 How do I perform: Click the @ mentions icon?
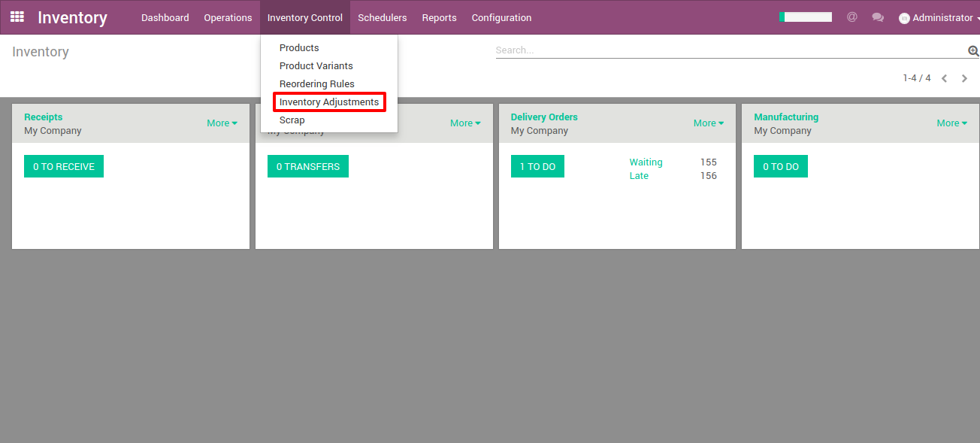coord(851,17)
